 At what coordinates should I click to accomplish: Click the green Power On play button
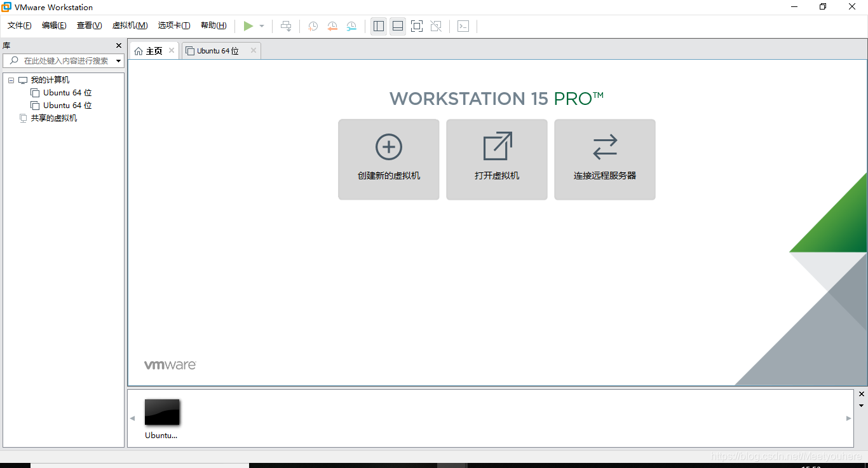248,26
